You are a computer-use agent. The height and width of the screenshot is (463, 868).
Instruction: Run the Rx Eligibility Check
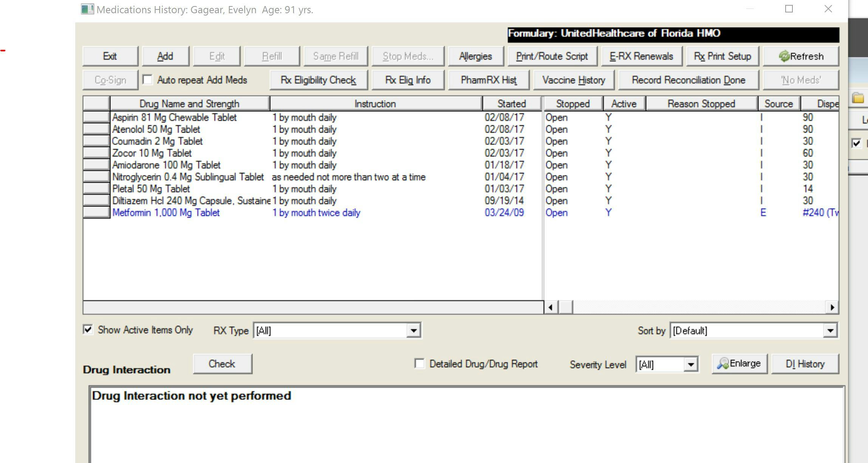(318, 80)
